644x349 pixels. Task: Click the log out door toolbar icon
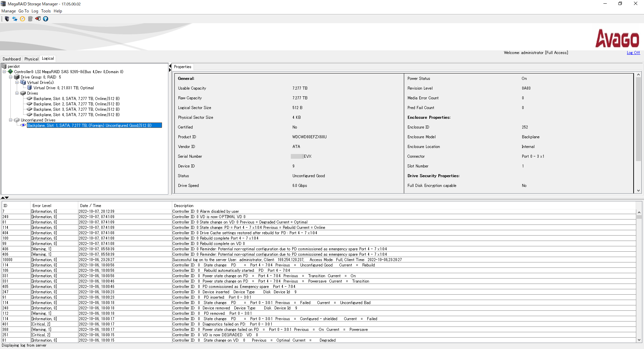[x=38, y=19]
